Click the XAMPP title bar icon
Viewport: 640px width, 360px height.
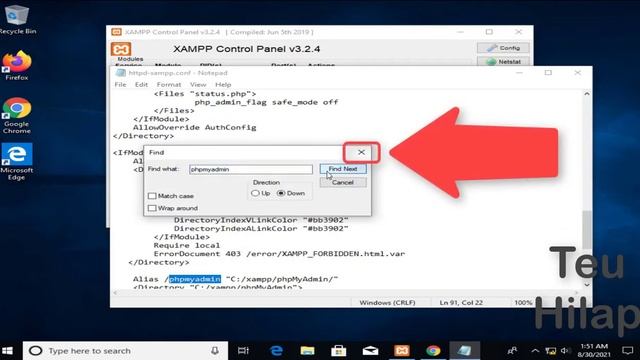pos(116,32)
